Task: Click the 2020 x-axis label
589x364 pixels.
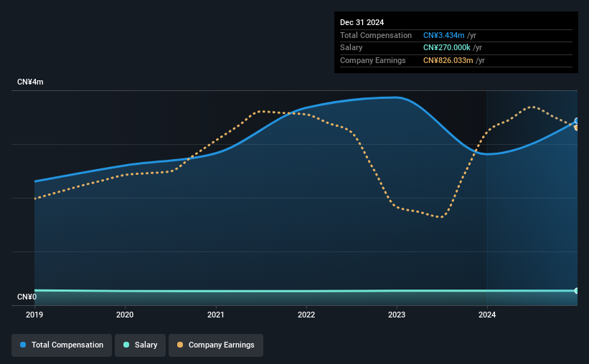Action: 125,315
